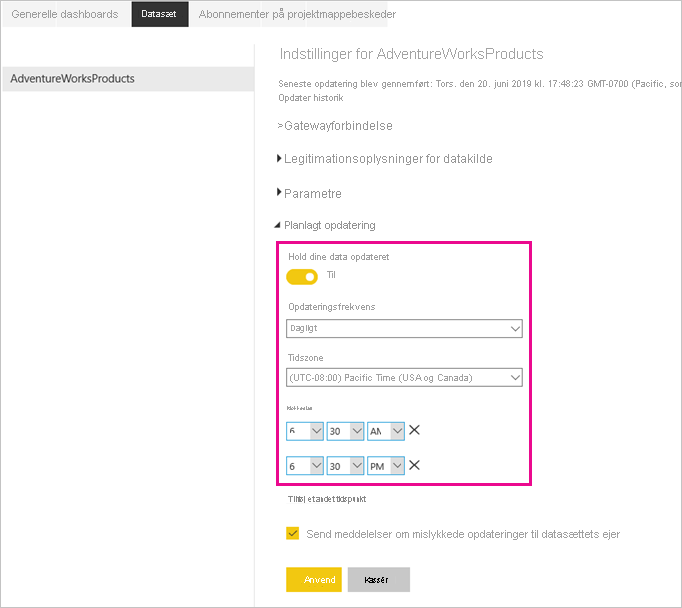The height and width of the screenshot is (608, 682).
Task: Remove the 6:30 PM refresh time
Action: 414,465
